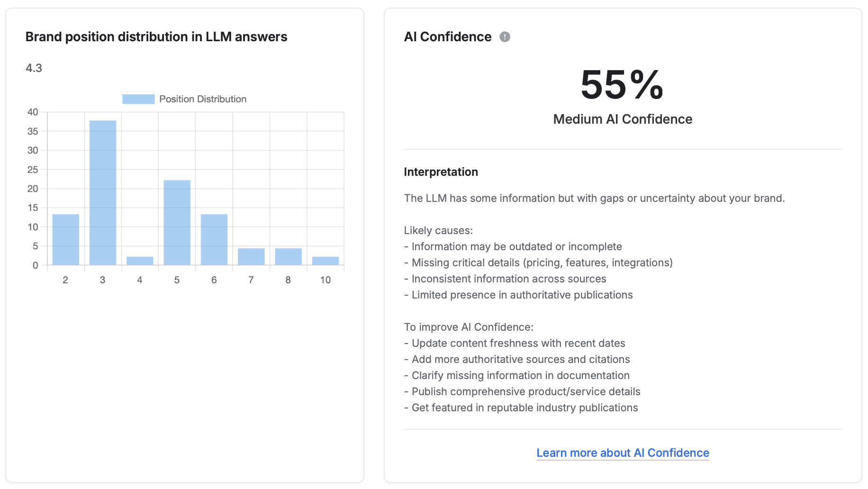
Task: Click the AI Confidence info icon
Action: point(505,37)
